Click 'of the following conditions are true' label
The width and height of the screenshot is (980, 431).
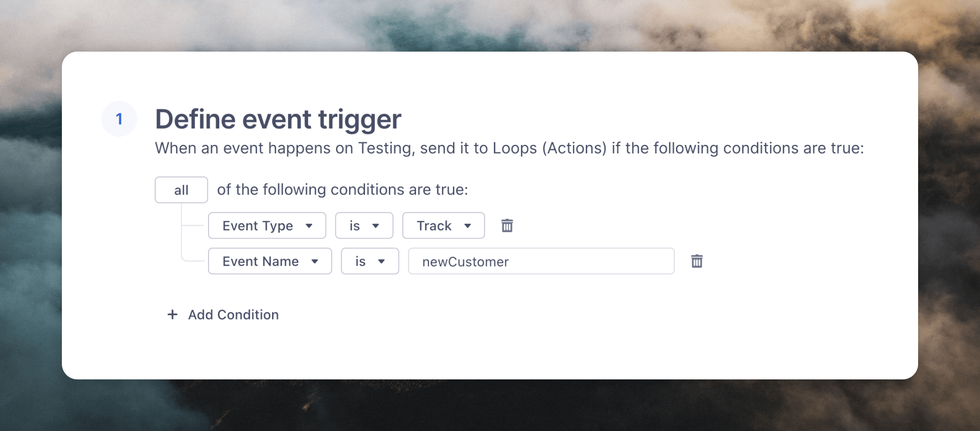coord(343,190)
